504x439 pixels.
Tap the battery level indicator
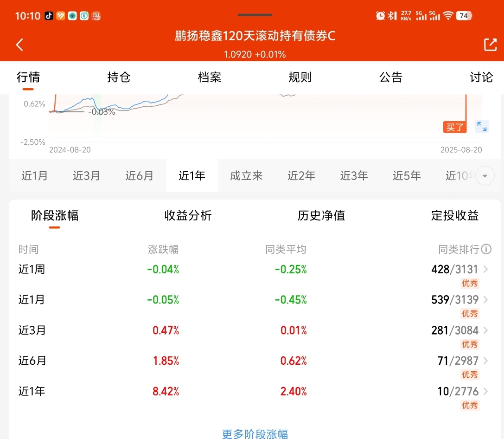tap(464, 15)
